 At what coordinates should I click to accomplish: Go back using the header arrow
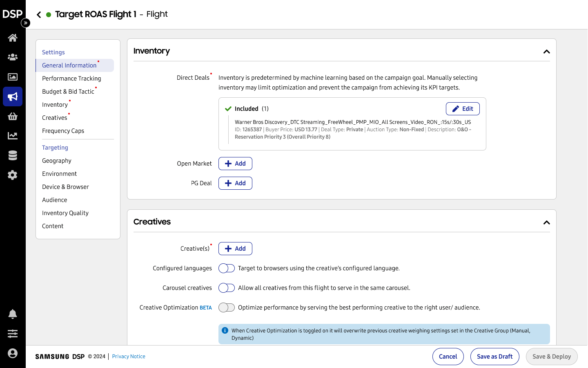pos(39,15)
